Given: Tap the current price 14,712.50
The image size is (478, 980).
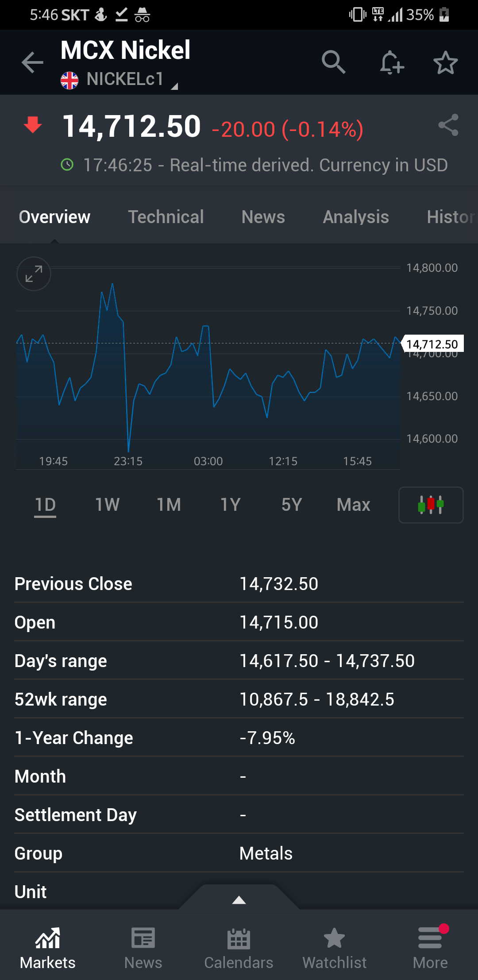Looking at the screenshot, I should 131,127.
